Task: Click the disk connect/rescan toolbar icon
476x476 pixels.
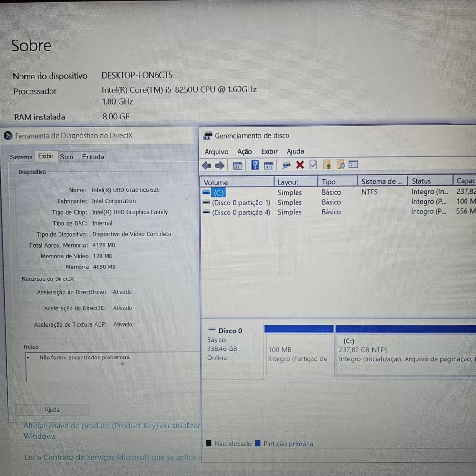Action: 286,165
